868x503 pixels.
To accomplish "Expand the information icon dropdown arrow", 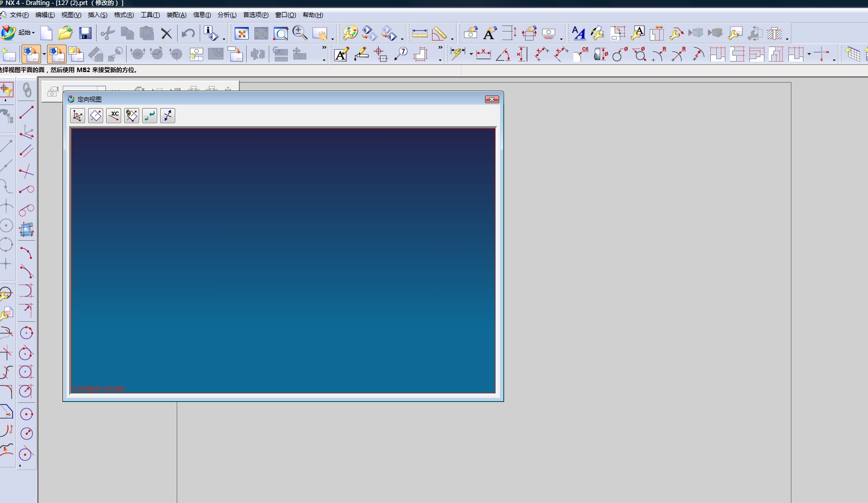I will 224,39.
